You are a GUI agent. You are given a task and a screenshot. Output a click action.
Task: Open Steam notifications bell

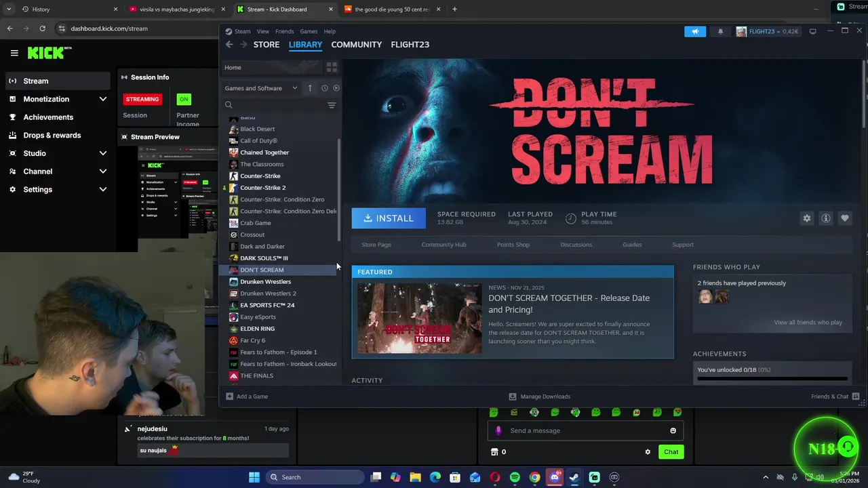[x=720, y=31]
